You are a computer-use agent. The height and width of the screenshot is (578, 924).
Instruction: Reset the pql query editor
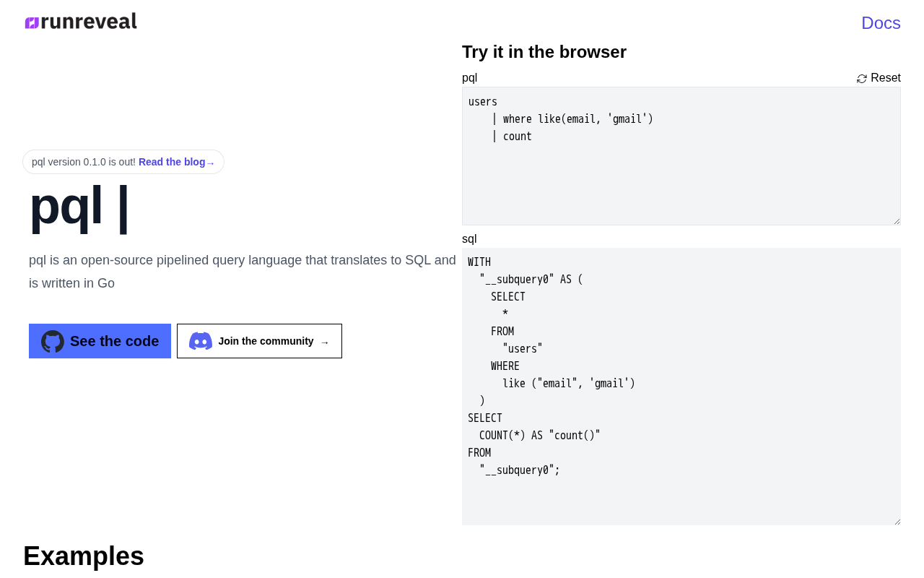coord(879,78)
